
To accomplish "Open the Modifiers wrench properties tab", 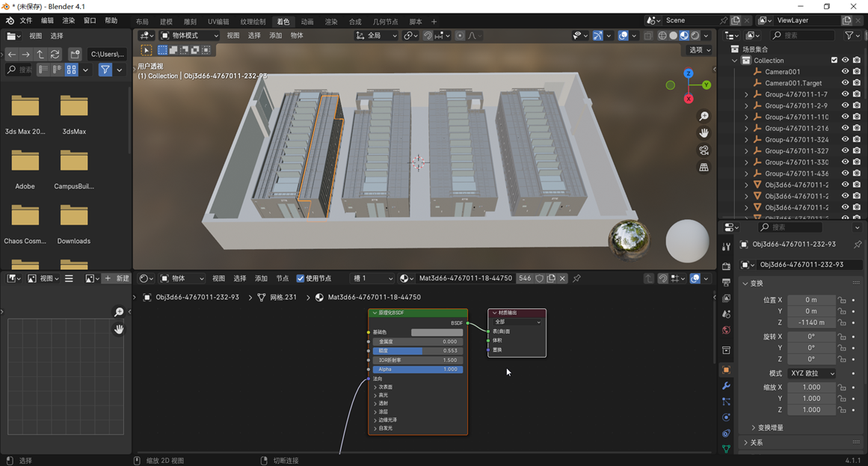I will pos(726,386).
